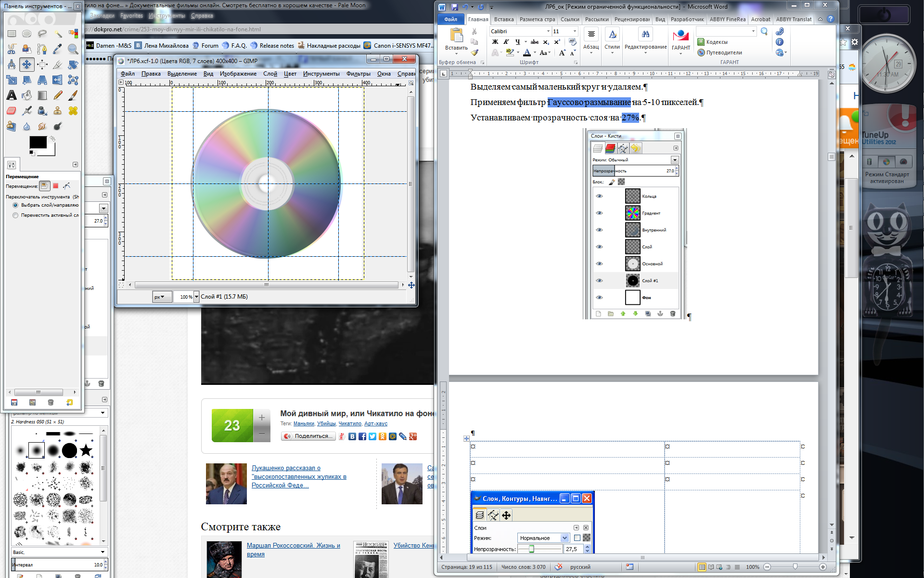Select the Pencil tool
The width and height of the screenshot is (924, 578).
(x=58, y=95)
